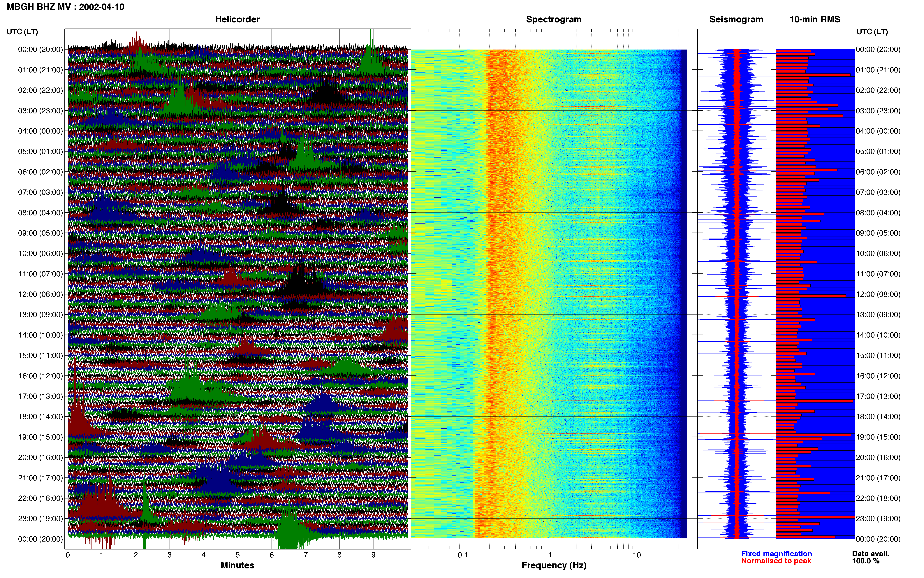Click the '10-min RMS' panel heading
This screenshot has height=578, width=924.
[x=815, y=19]
